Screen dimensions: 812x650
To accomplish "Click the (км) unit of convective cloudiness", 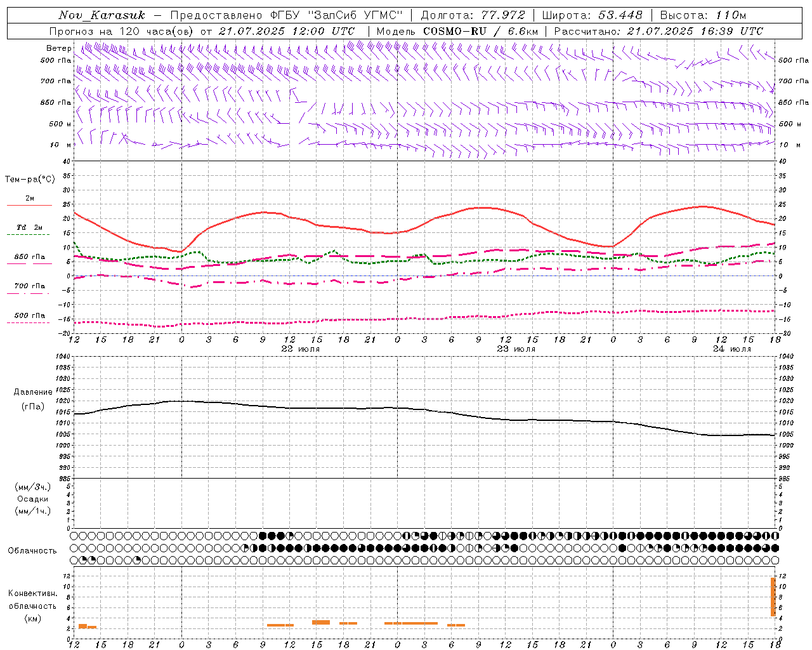I will point(32,618).
